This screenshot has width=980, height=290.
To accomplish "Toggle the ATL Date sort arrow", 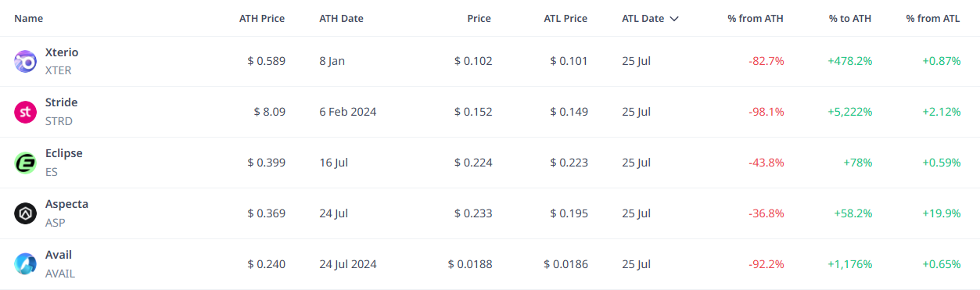I will 674,19.
